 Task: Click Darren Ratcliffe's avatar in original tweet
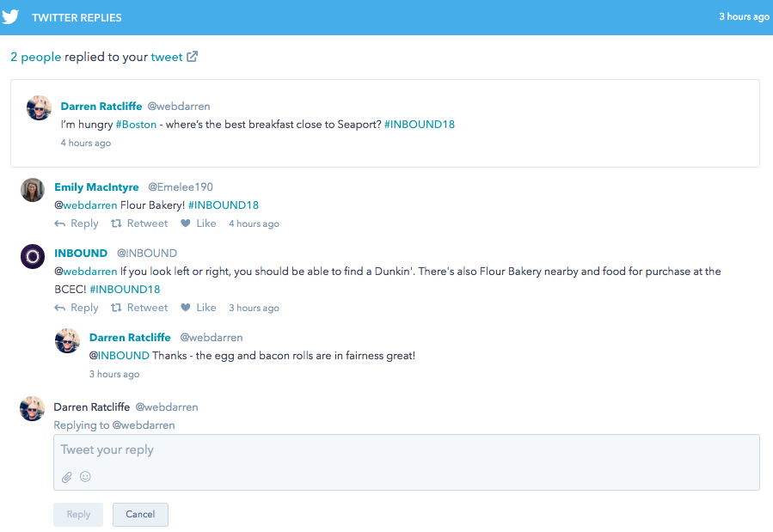[39, 108]
